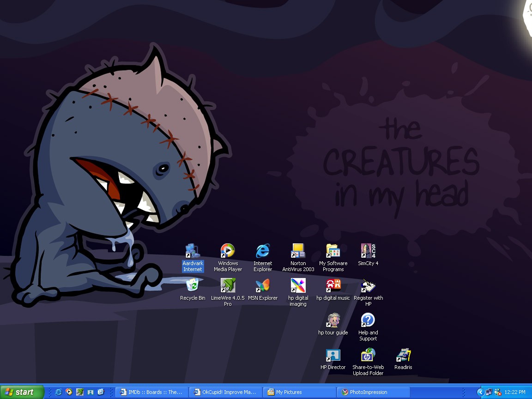Select the HP Director desktop icon
Image resolution: width=532 pixels, height=399 pixels.
[x=333, y=359]
